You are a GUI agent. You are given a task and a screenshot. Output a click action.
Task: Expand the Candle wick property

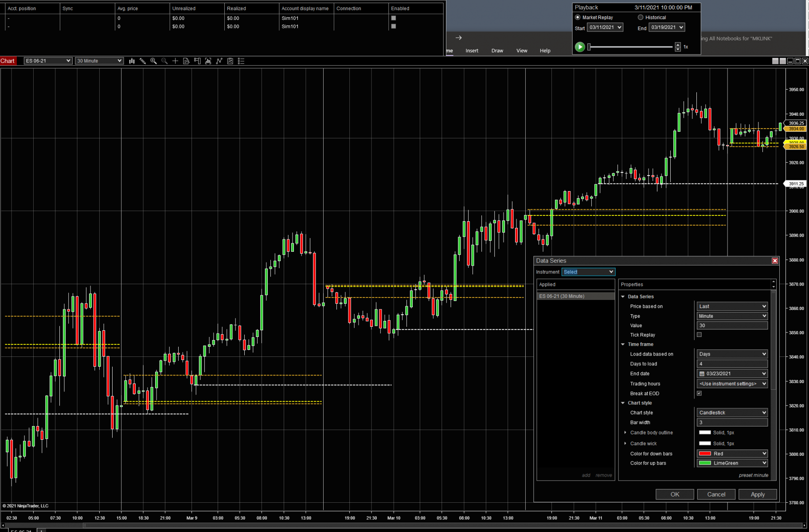[625, 443]
